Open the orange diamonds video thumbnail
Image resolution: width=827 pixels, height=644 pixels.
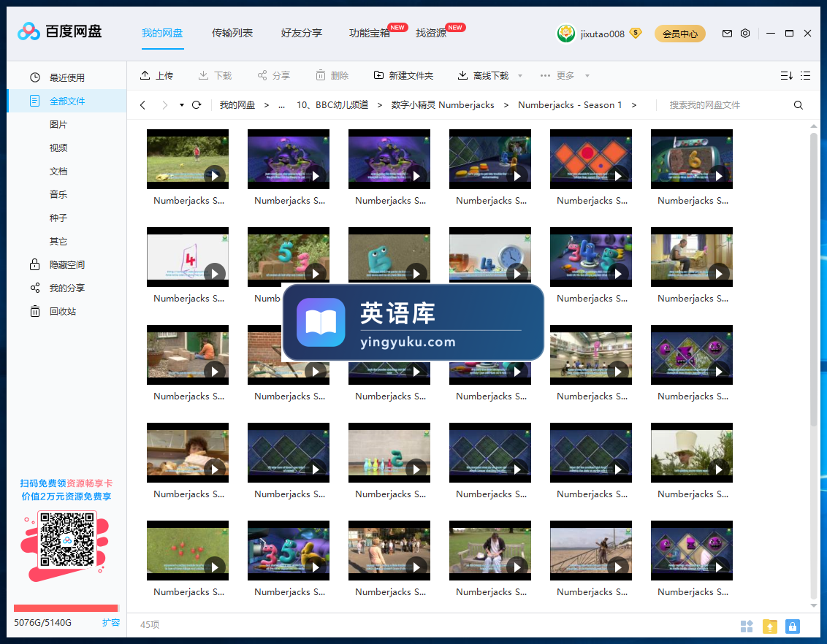coord(591,159)
